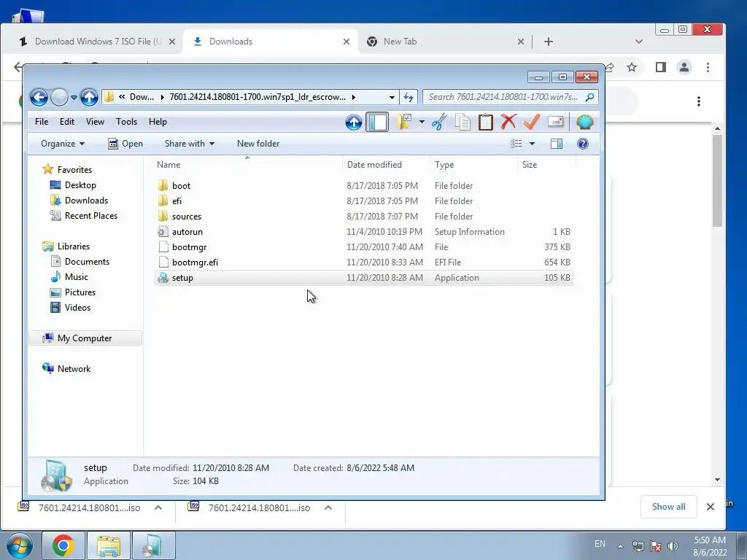This screenshot has width=747, height=560.
Task: Toggle the preview pane button
Action: click(557, 144)
